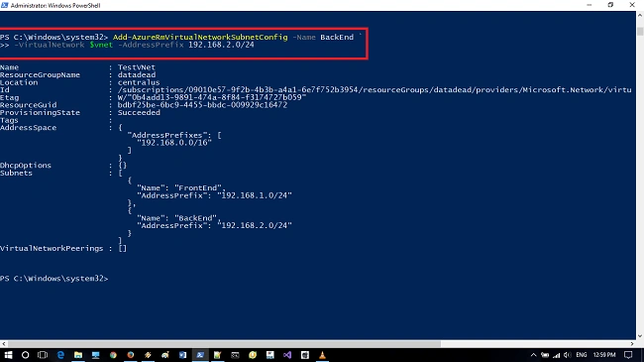Open network signal tray icon

[x=556, y=355]
